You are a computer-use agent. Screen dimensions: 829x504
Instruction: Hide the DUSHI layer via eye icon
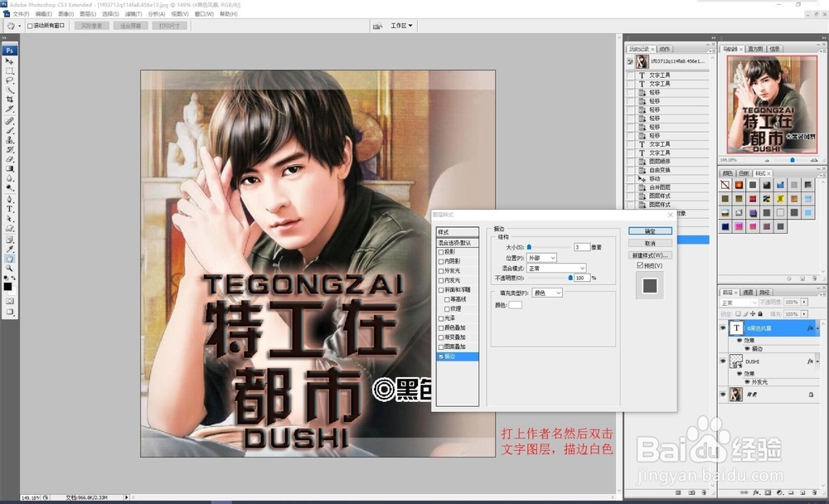coord(723,361)
